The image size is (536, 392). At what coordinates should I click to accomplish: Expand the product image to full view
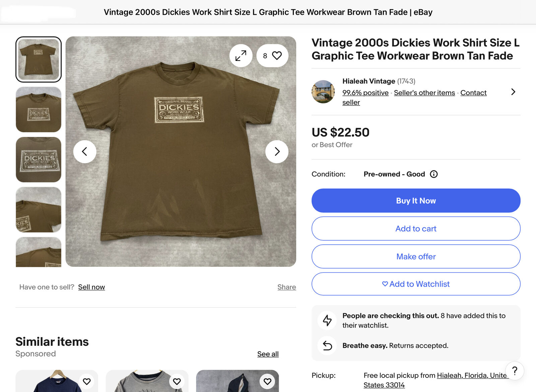pos(241,56)
